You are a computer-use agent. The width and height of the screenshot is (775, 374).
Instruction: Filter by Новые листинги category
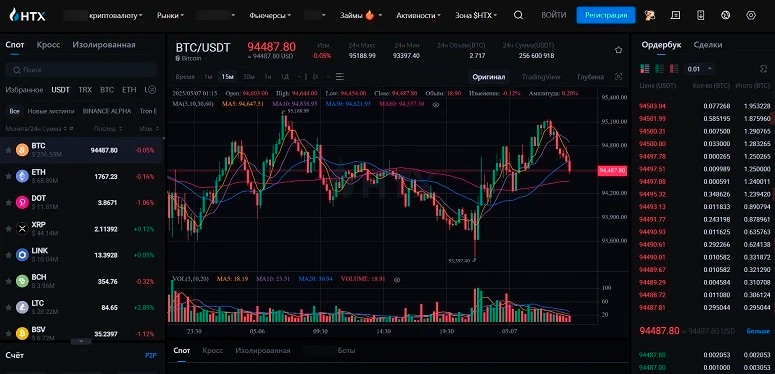[x=51, y=111]
